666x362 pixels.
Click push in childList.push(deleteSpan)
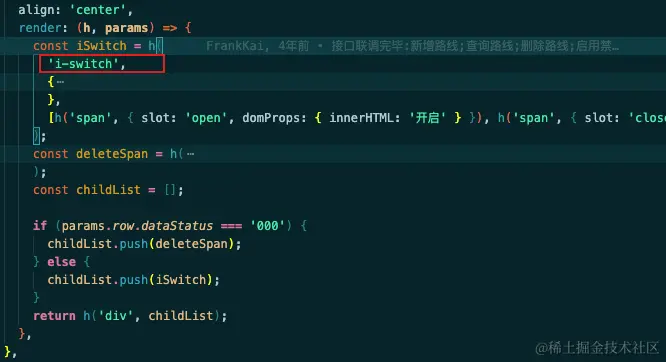point(133,244)
